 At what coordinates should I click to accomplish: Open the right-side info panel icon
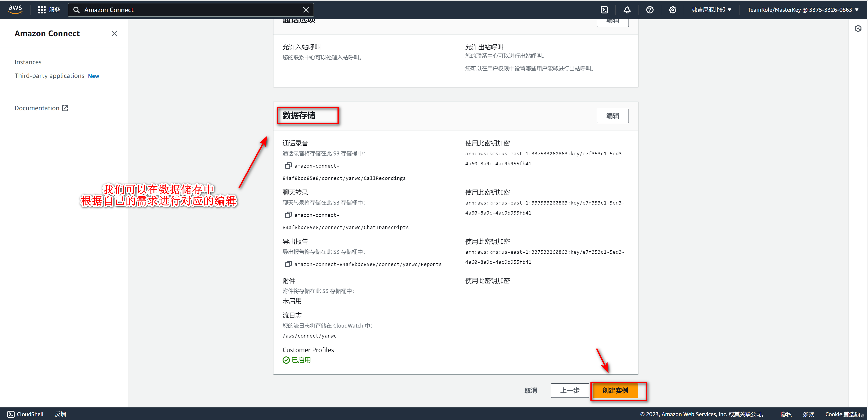[858, 29]
